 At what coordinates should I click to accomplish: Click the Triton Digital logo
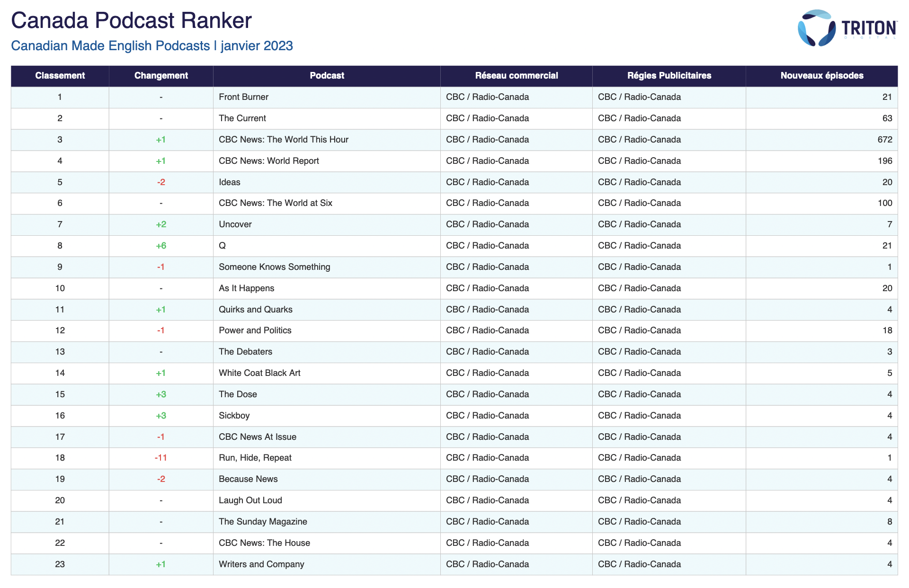(x=847, y=28)
